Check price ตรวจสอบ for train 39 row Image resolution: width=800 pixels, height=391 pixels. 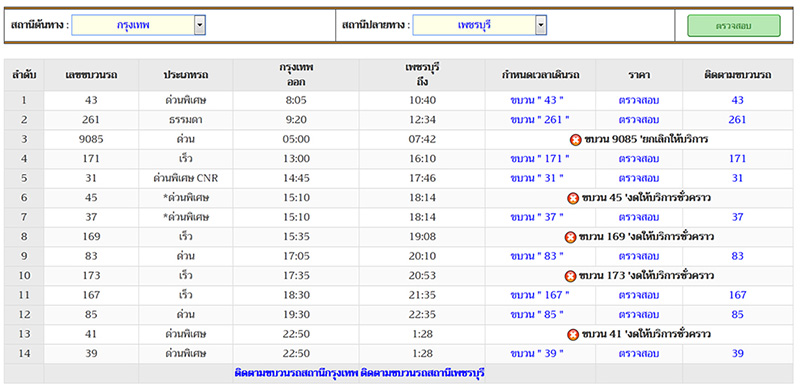click(639, 353)
